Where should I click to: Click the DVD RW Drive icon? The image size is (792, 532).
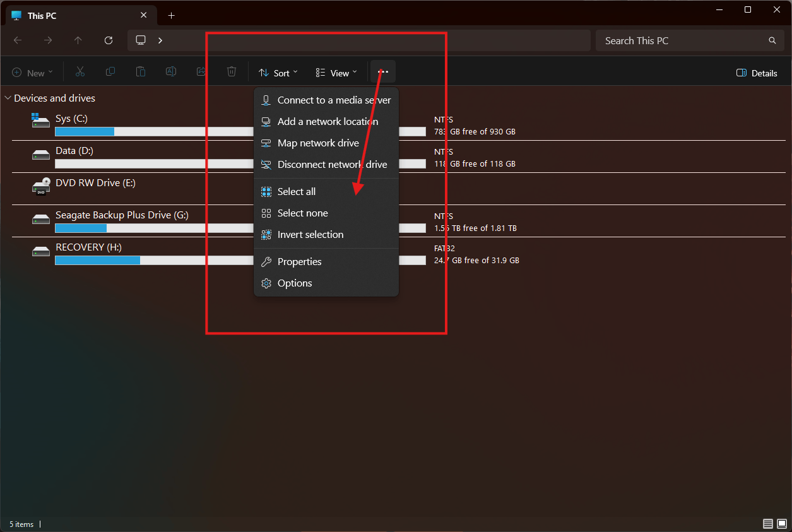pyautogui.click(x=40, y=186)
